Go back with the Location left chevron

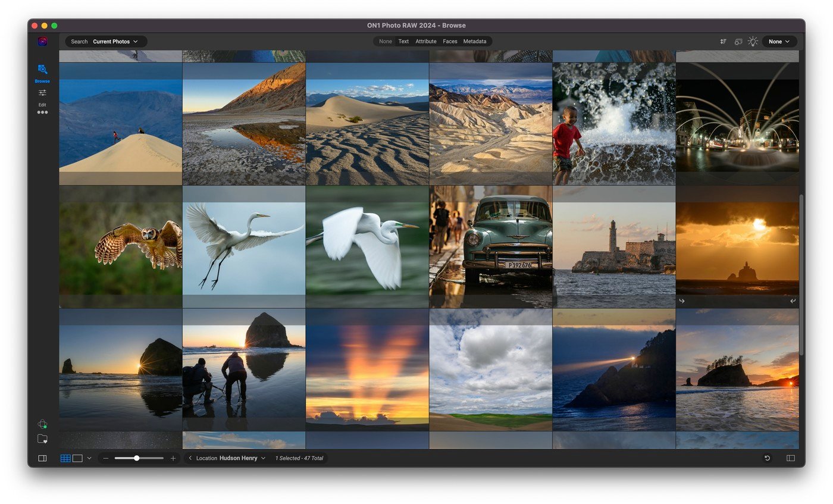[190, 458]
